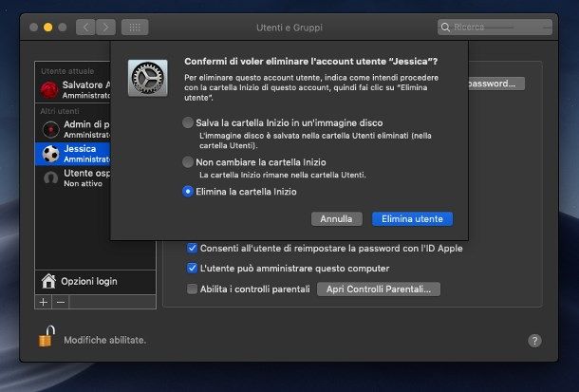Minimize window with the yellow button
Image resolution: width=579 pixels, height=392 pixels.
pos(48,28)
